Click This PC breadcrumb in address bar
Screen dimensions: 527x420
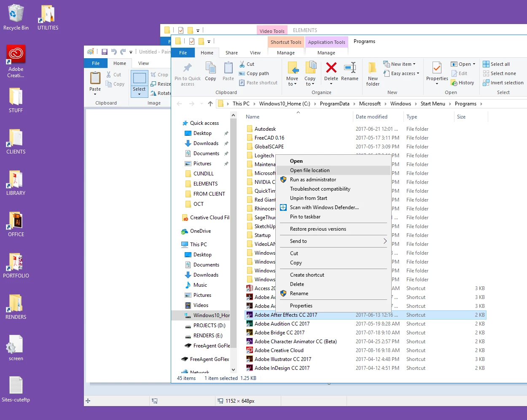pos(241,104)
